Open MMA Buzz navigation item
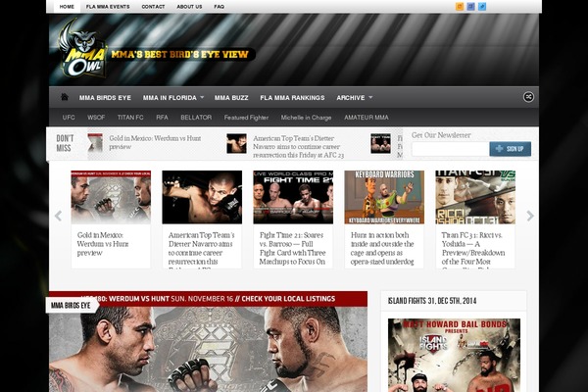 (231, 98)
